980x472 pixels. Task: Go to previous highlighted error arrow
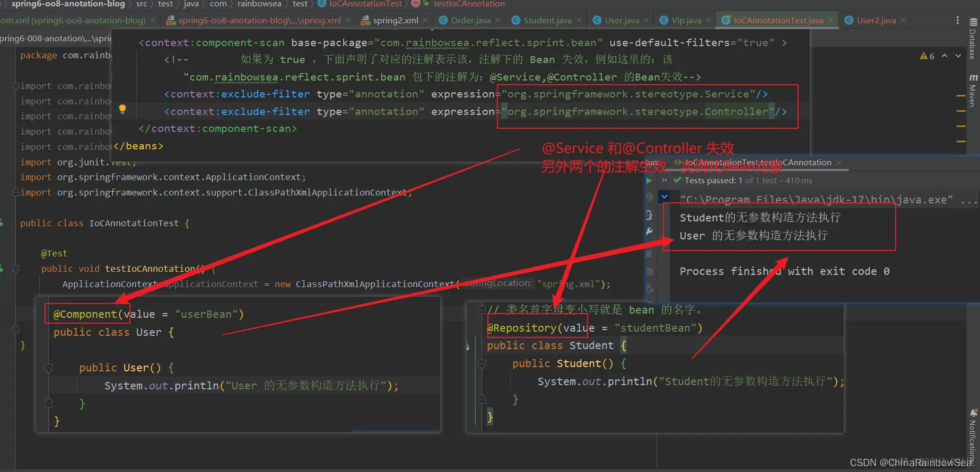click(x=944, y=56)
